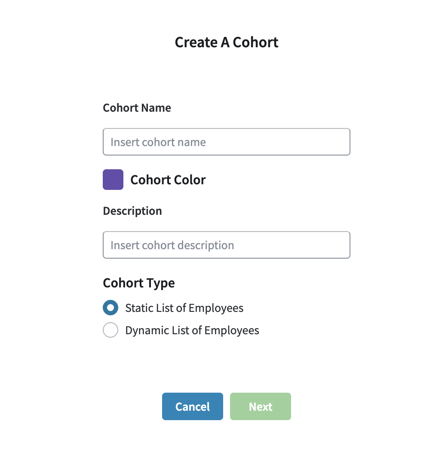Click the Static List of Employees label text
This screenshot has width=448, height=476.
pos(184,308)
